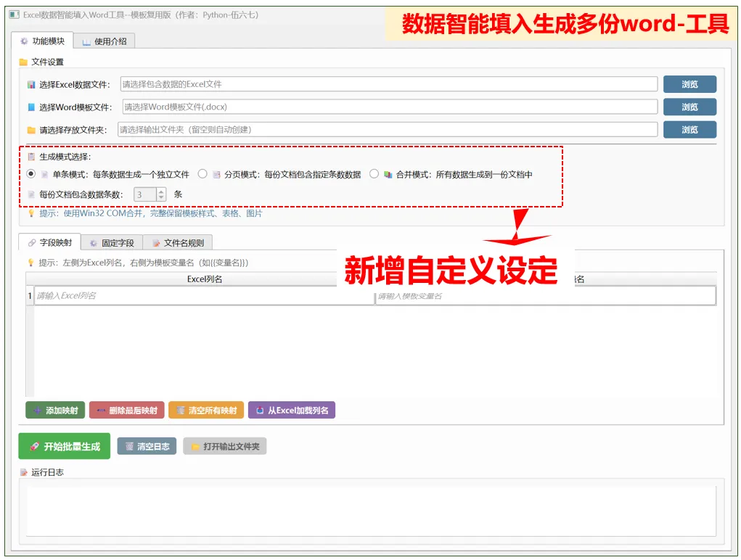Click the folder icon beside 请选择存放文件夹
Viewport: 741px width, 560px height.
[31, 130]
